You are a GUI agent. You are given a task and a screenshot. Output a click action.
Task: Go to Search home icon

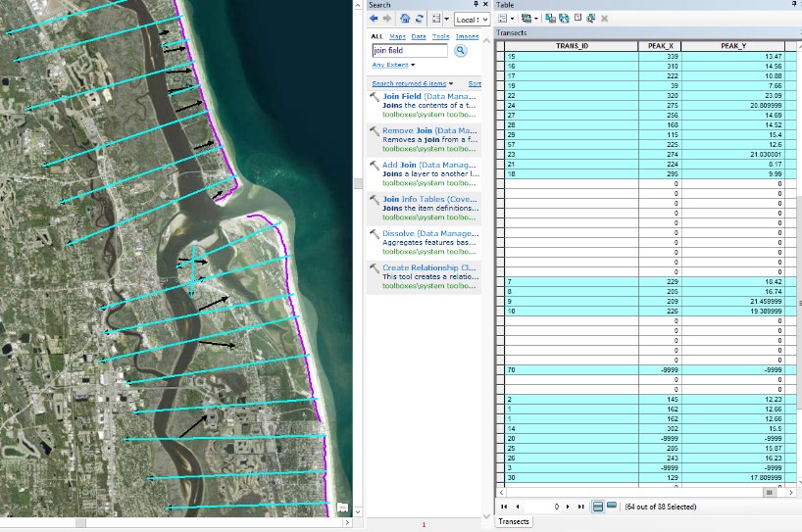(405, 19)
